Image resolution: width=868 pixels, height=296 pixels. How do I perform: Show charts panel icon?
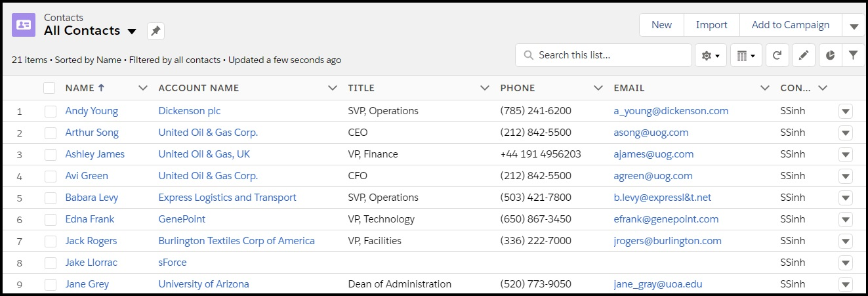click(x=830, y=56)
